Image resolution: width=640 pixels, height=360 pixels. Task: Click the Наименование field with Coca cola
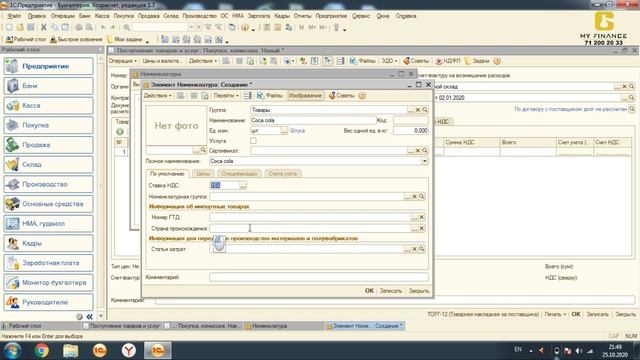point(313,120)
